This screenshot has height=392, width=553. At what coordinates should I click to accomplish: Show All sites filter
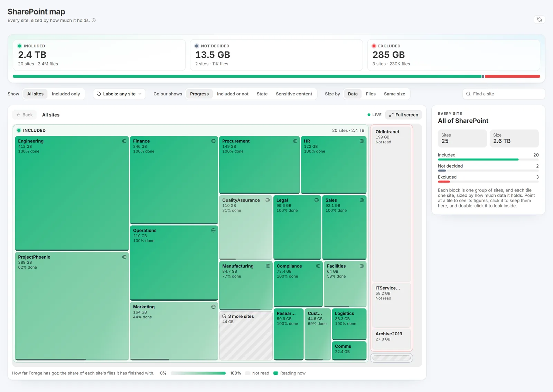click(x=35, y=94)
